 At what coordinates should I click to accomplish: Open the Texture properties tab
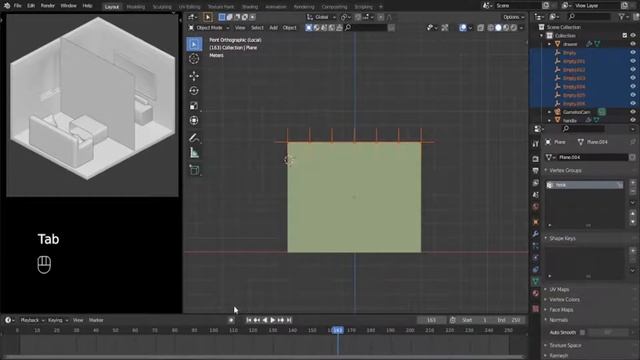pyautogui.click(x=536, y=309)
